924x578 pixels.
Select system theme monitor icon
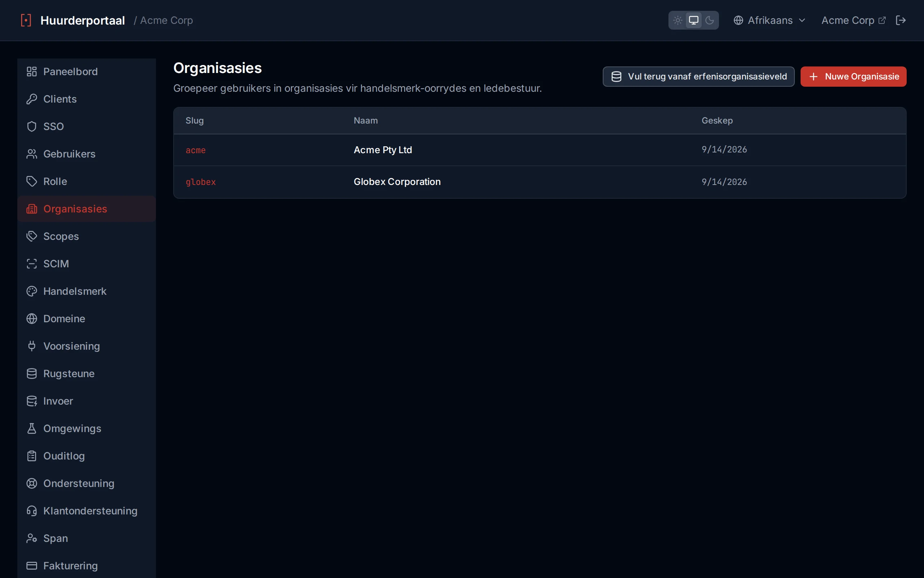pos(693,20)
